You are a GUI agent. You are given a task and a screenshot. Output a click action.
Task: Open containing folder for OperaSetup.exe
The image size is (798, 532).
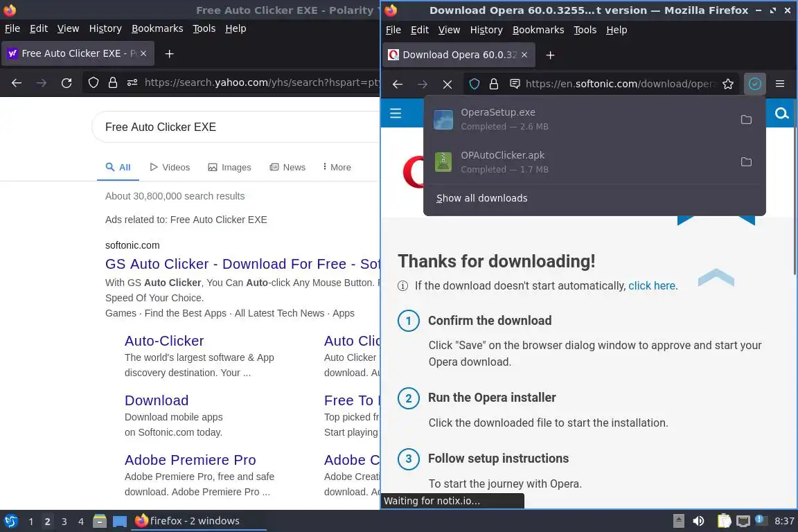tap(746, 120)
